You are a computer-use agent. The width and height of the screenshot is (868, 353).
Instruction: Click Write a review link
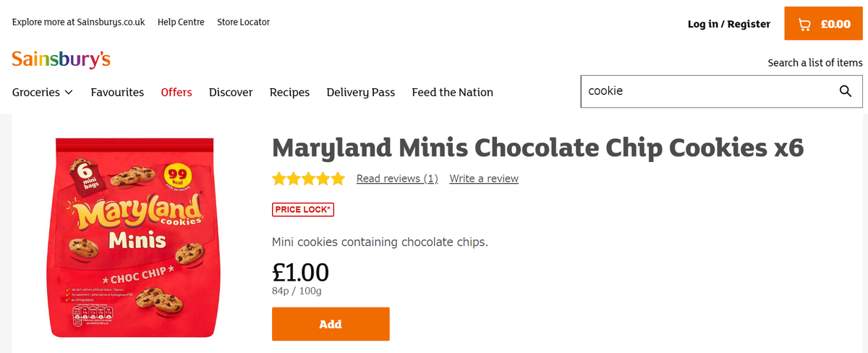(x=484, y=179)
